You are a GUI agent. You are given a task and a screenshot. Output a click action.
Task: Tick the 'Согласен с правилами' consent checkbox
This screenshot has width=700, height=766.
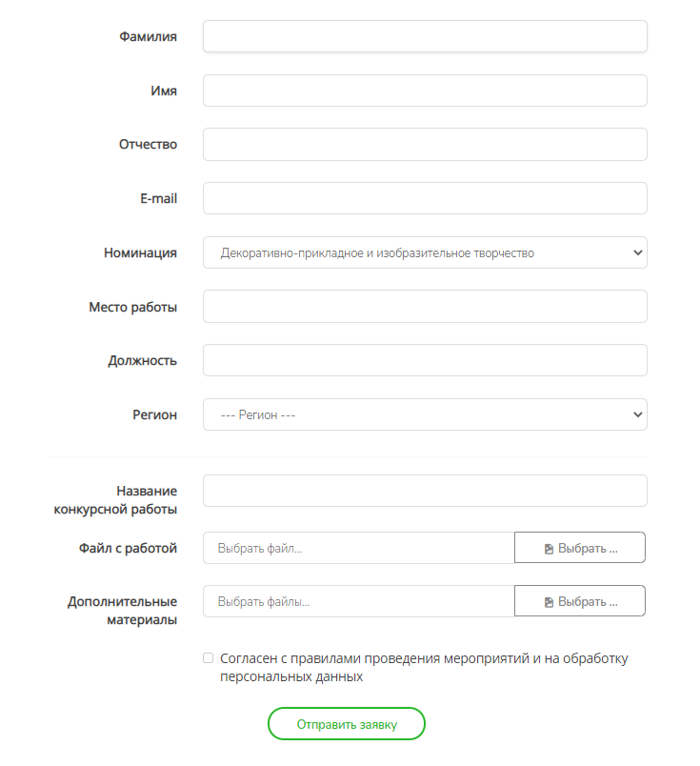point(208,658)
